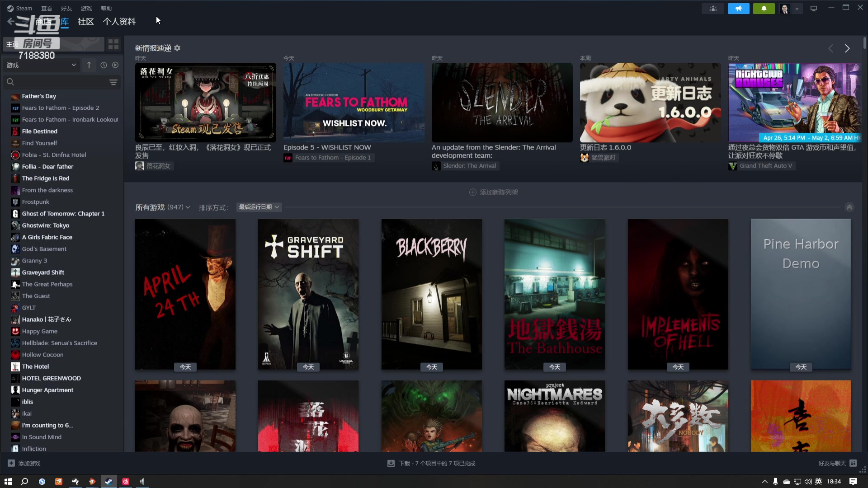868x488 pixels.
Task: Open advanced filter options icon
Action: 113,82
